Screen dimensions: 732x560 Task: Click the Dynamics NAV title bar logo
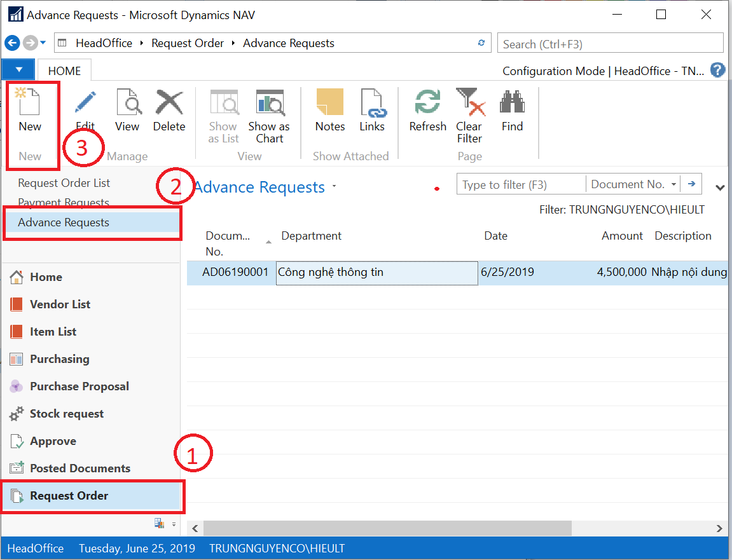[x=15, y=15]
